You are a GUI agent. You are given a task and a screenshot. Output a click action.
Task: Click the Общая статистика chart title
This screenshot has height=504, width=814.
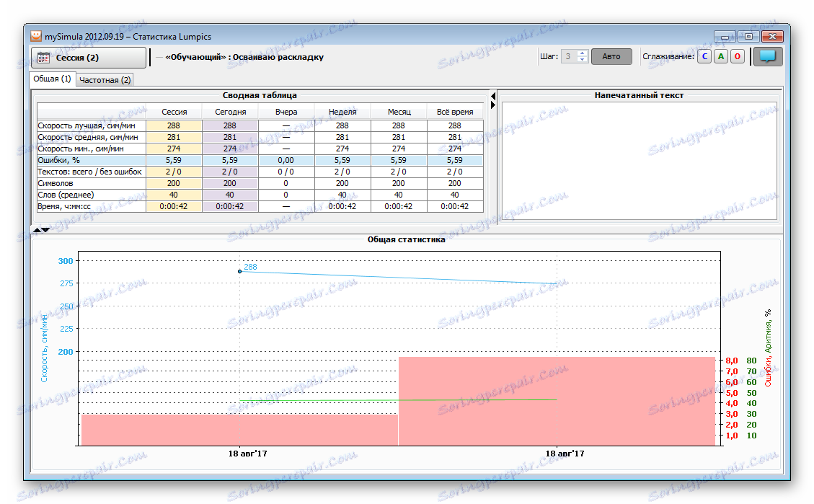pos(407,239)
